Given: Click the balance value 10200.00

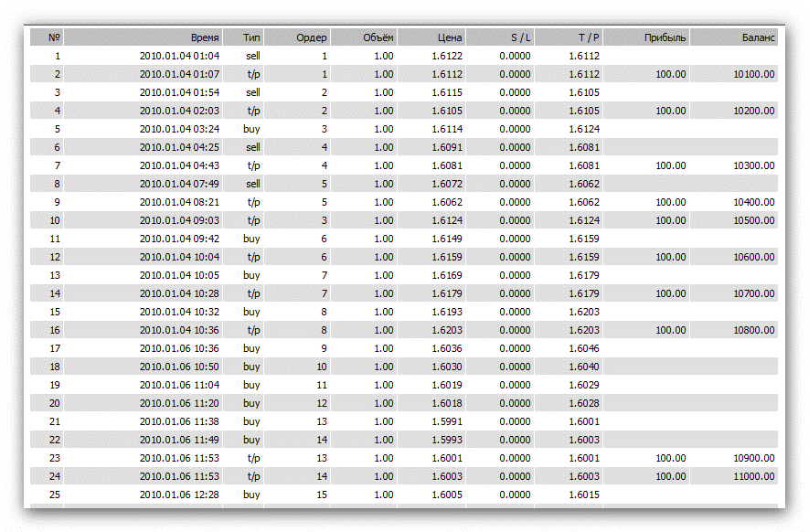Looking at the screenshot, I should pos(754,111).
